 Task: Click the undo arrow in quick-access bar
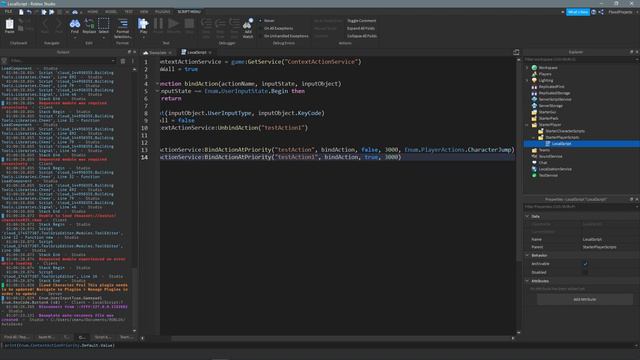coord(29,12)
